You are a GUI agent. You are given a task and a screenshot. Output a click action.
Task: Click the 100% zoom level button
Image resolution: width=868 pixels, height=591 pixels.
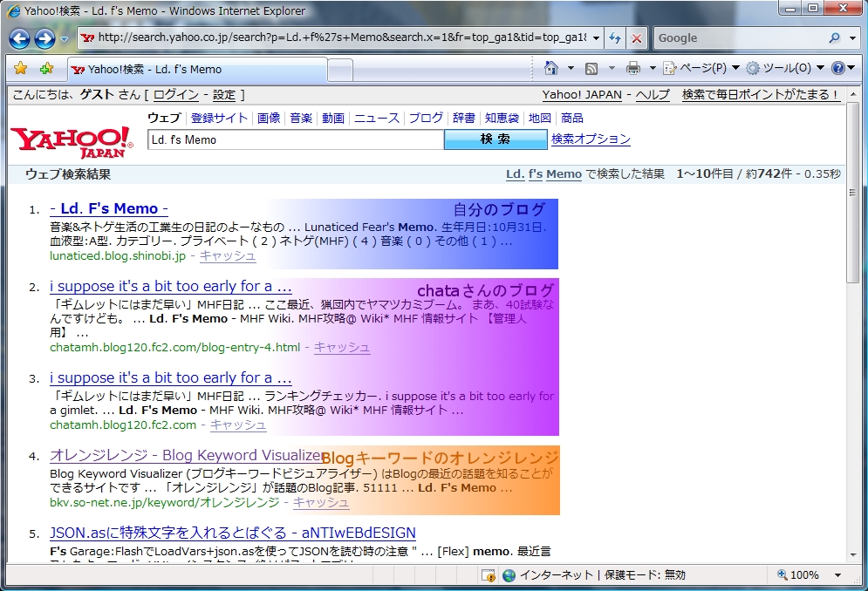(x=798, y=575)
